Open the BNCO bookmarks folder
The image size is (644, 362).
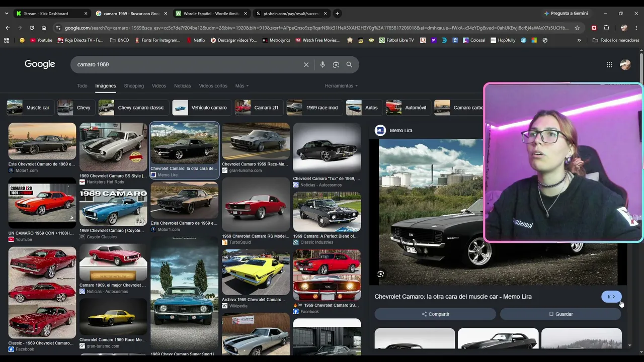coord(119,40)
